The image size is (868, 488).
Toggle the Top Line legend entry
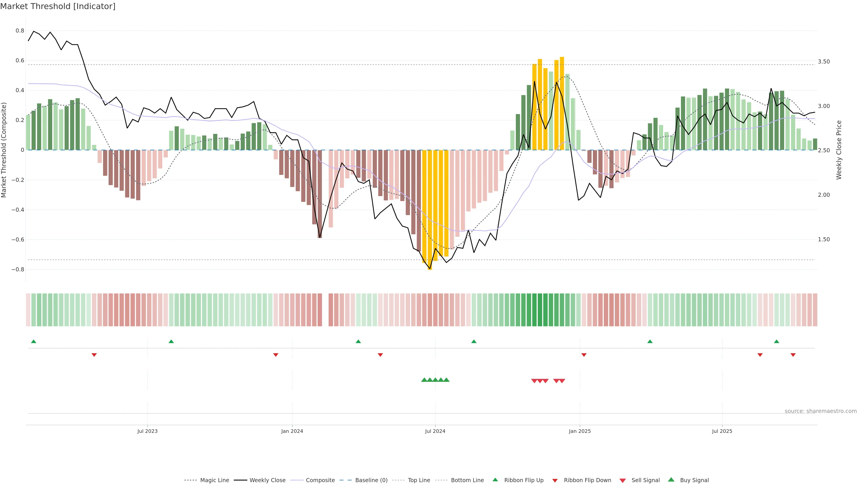419,480
